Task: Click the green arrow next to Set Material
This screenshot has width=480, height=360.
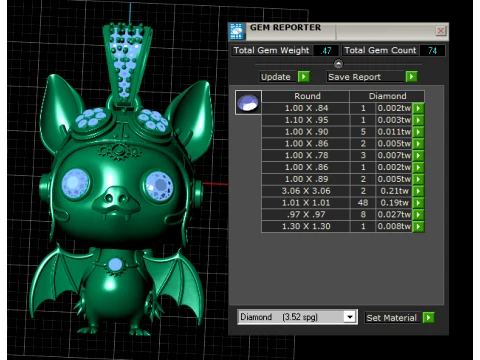Action: tap(428, 317)
